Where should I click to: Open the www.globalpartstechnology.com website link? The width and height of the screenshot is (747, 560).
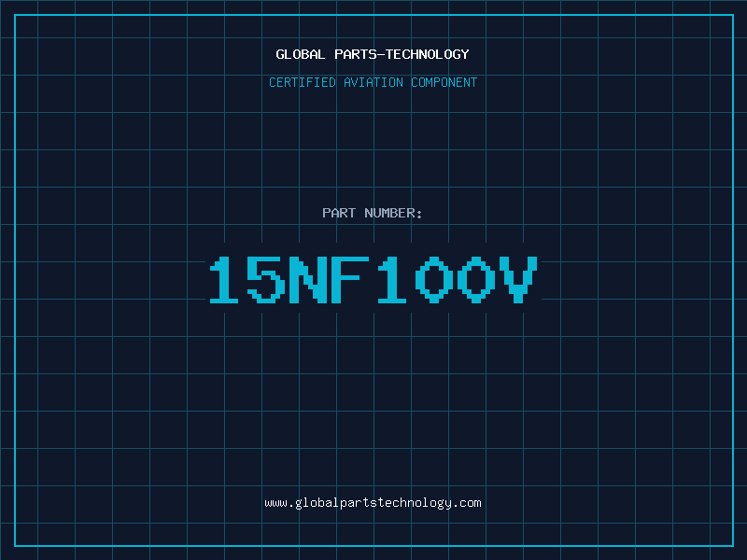click(373, 503)
